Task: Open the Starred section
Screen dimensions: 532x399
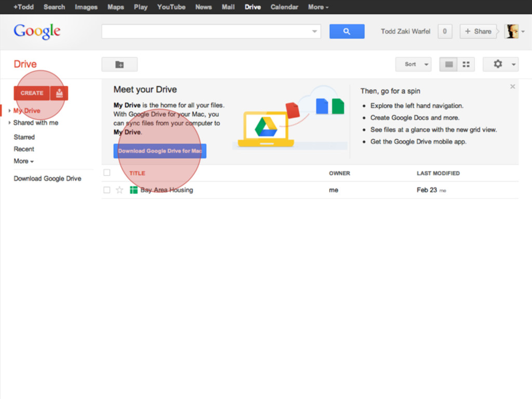Action: click(24, 137)
